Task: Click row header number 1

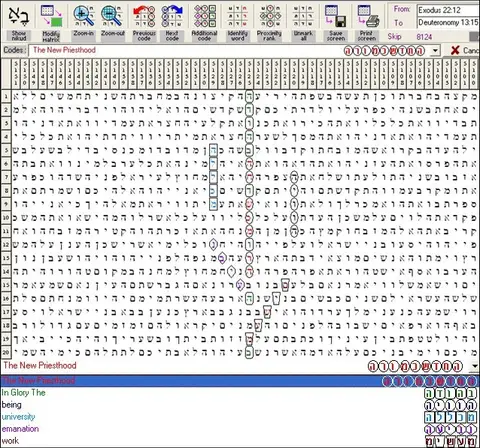Action: click(x=6, y=97)
